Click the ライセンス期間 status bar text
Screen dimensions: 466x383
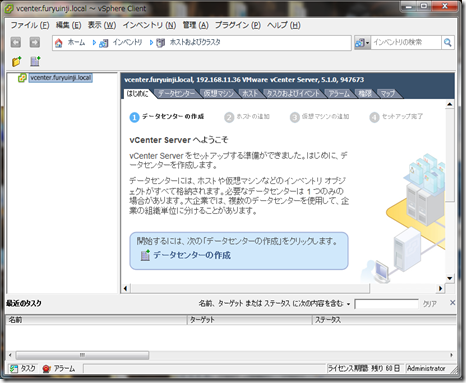364,368
